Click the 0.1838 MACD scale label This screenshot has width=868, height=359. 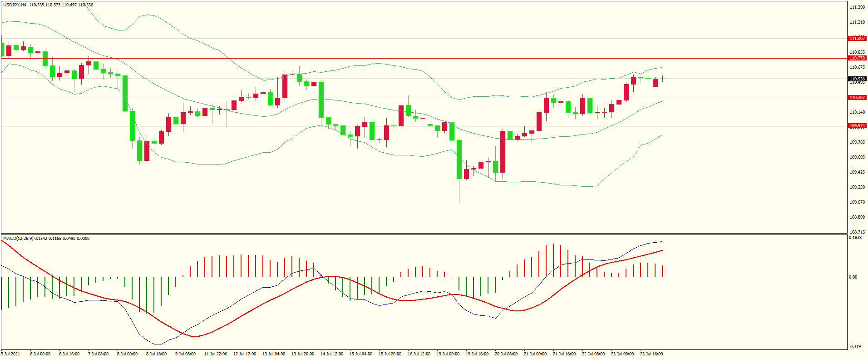tap(855, 238)
